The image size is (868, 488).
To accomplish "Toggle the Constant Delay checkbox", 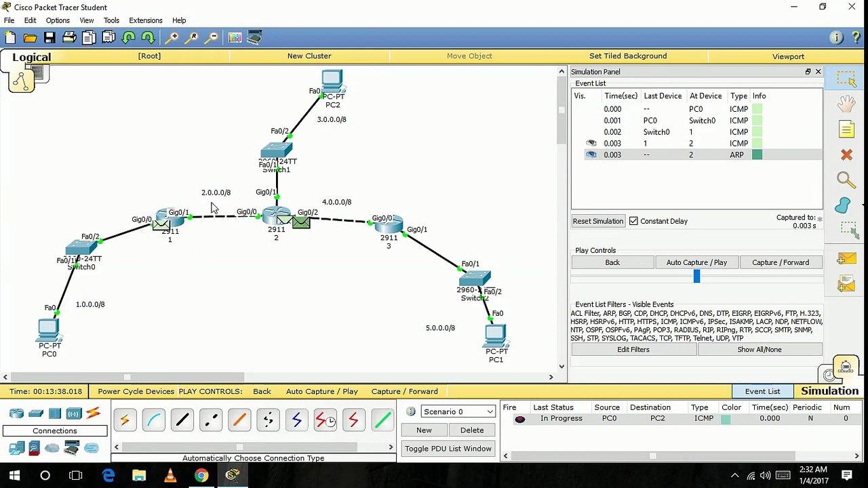I will tap(633, 221).
